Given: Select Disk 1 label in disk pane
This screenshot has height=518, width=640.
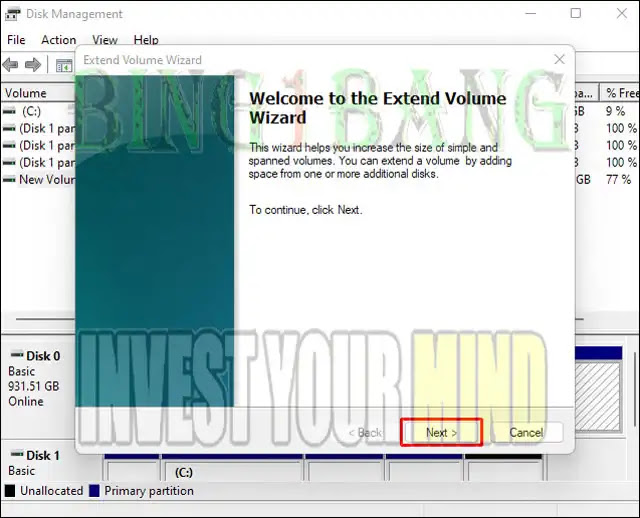Looking at the screenshot, I should click(43, 455).
